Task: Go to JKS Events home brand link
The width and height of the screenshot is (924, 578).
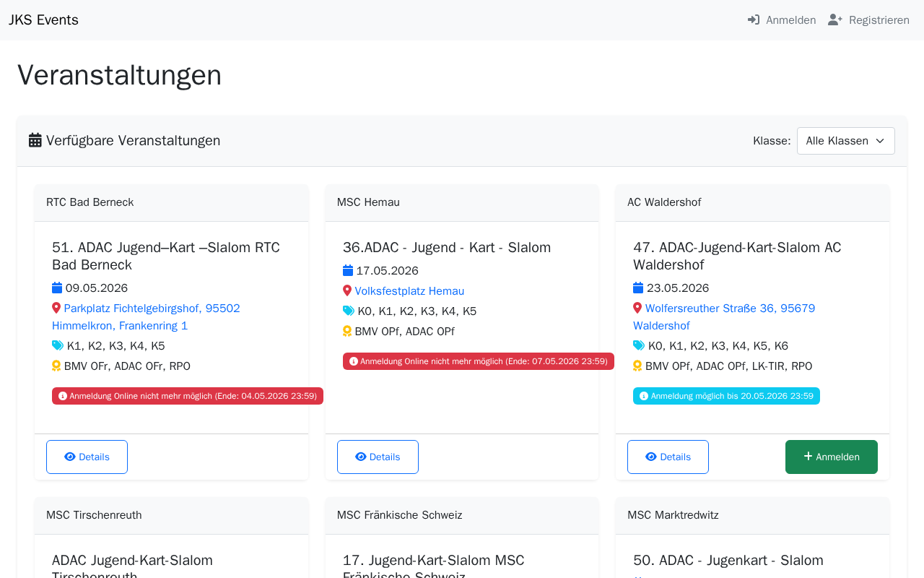Action: pos(43,20)
